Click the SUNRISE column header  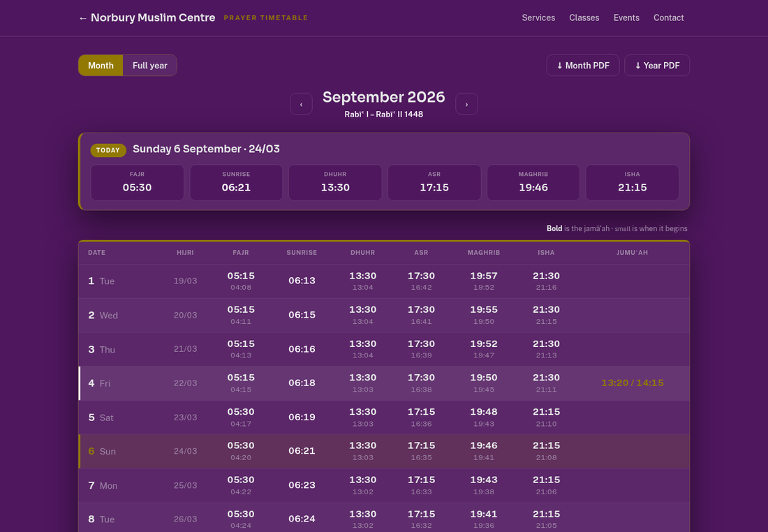click(302, 252)
